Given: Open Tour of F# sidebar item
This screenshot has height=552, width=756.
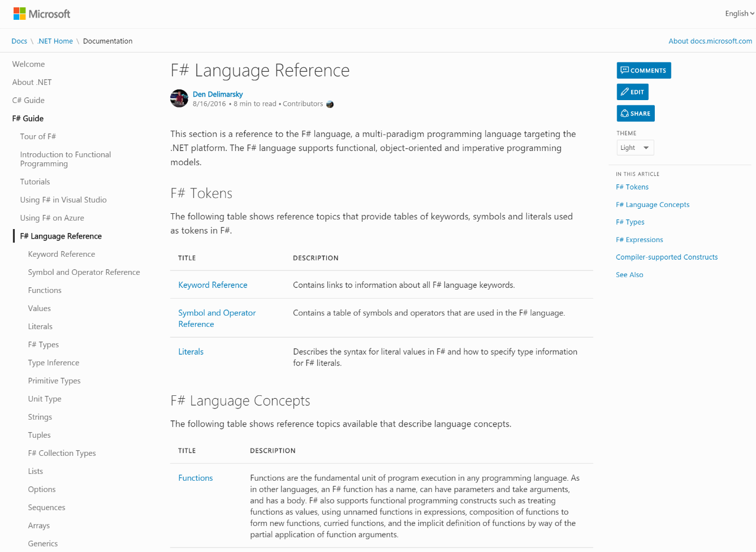Looking at the screenshot, I should tap(38, 137).
